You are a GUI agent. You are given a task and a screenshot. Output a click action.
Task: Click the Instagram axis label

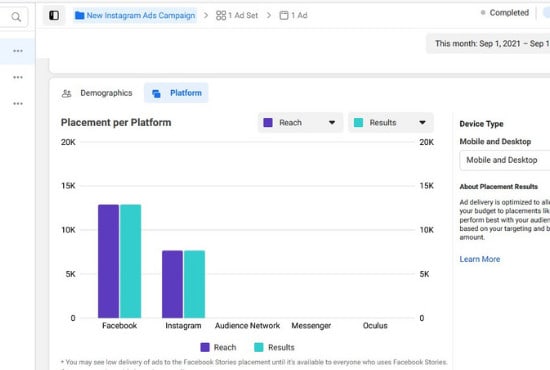(183, 325)
